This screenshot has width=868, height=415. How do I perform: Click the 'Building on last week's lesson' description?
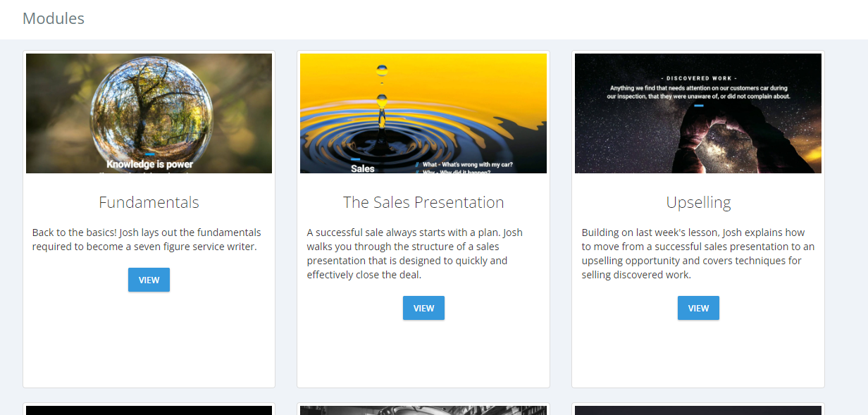pyautogui.click(x=697, y=254)
